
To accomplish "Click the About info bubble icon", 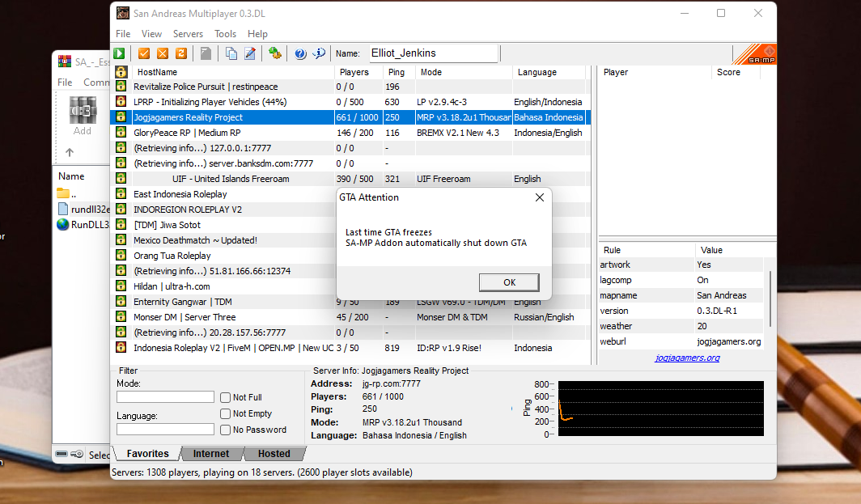I will (x=319, y=53).
